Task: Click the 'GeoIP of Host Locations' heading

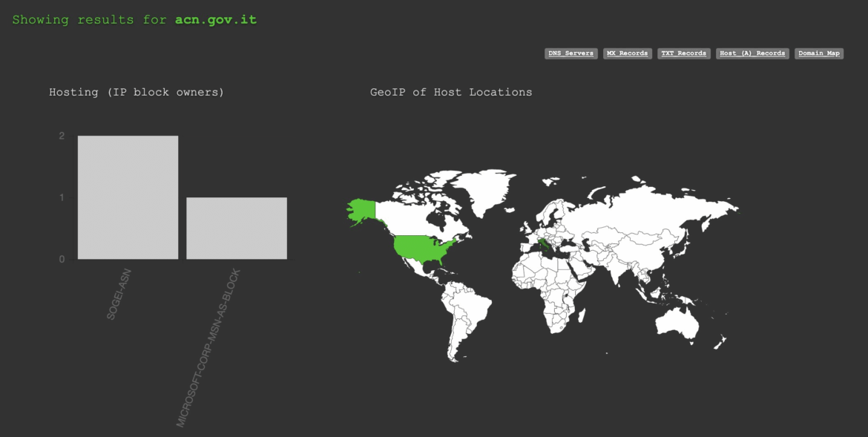Action: (x=451, y=92)
